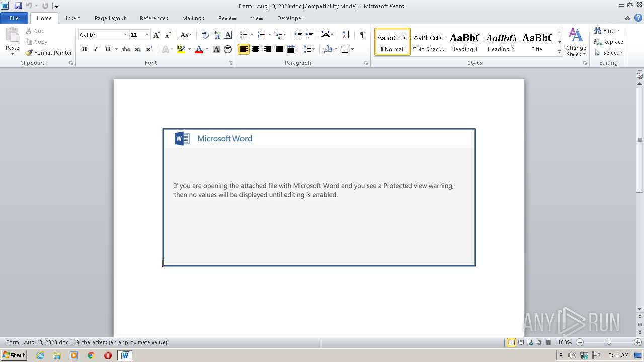Apply the No Spacing style
The width and height of the screenshot is (644, 362).
(429, 42)
